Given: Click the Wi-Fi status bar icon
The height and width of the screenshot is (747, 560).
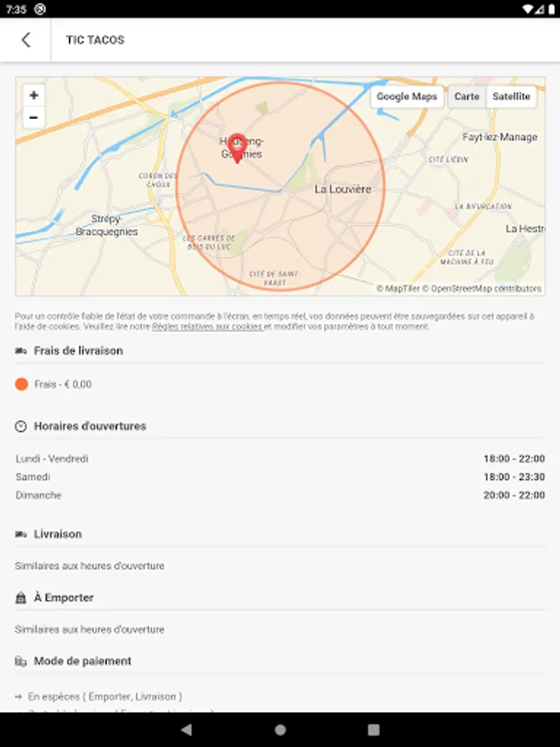Looking at the screenshot, I should [x=528, y=9].
